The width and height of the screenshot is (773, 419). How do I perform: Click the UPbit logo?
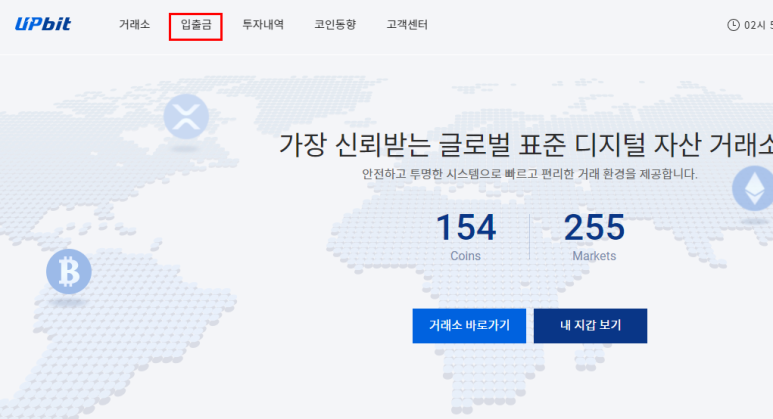(x=43, y=24)
